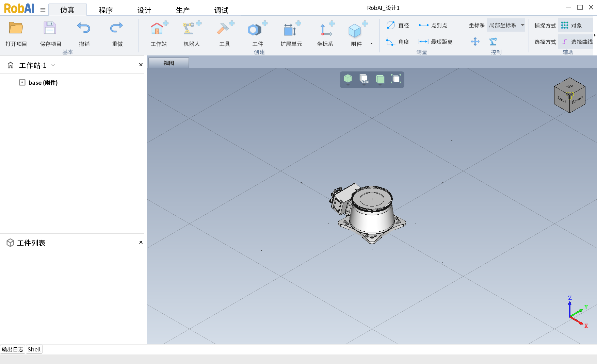
Task: Switch to the 调试 tab
Action: click(221, 10)
